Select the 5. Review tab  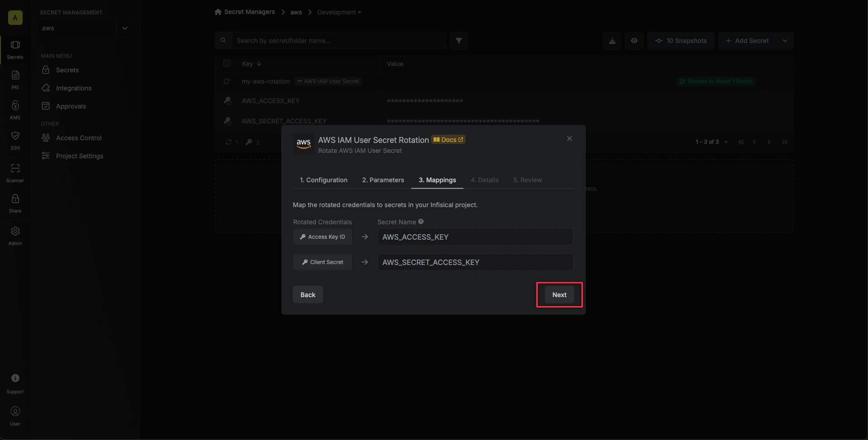(x=527, y=180)
